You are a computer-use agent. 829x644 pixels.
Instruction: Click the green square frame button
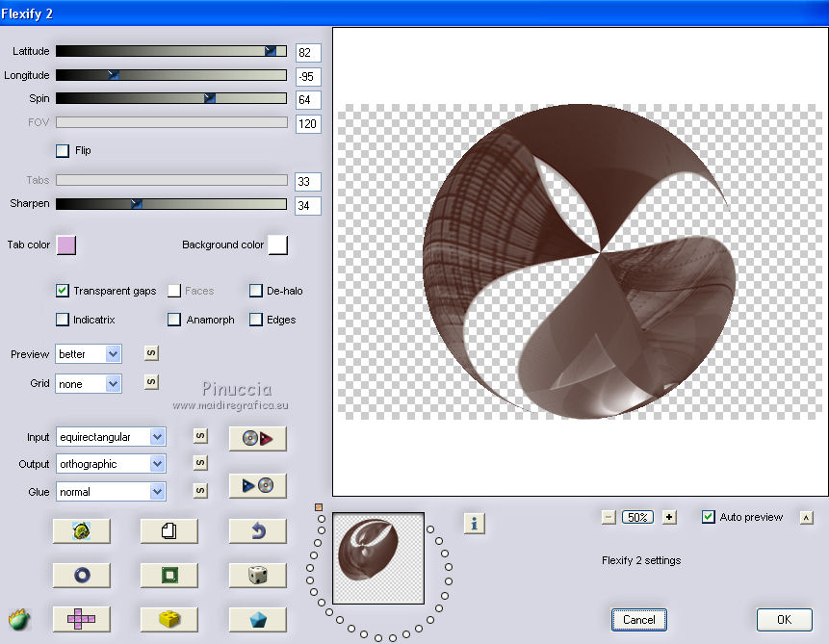(169, 575)
